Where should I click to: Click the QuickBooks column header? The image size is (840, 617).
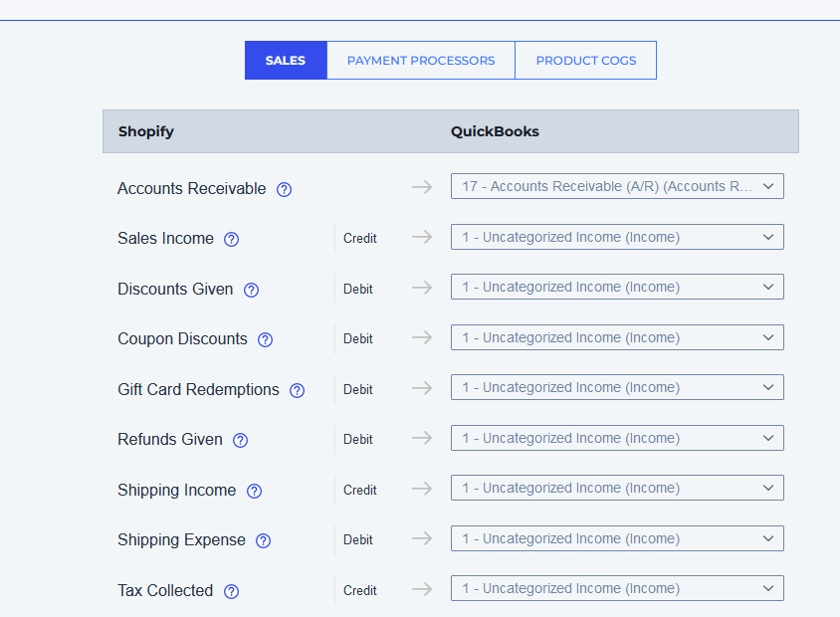495,131
